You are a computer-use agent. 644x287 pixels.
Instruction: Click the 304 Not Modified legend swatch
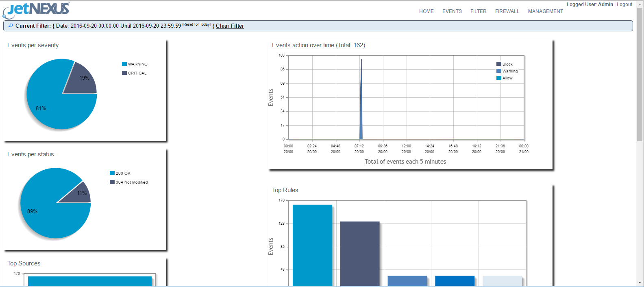tap(112, 182)
